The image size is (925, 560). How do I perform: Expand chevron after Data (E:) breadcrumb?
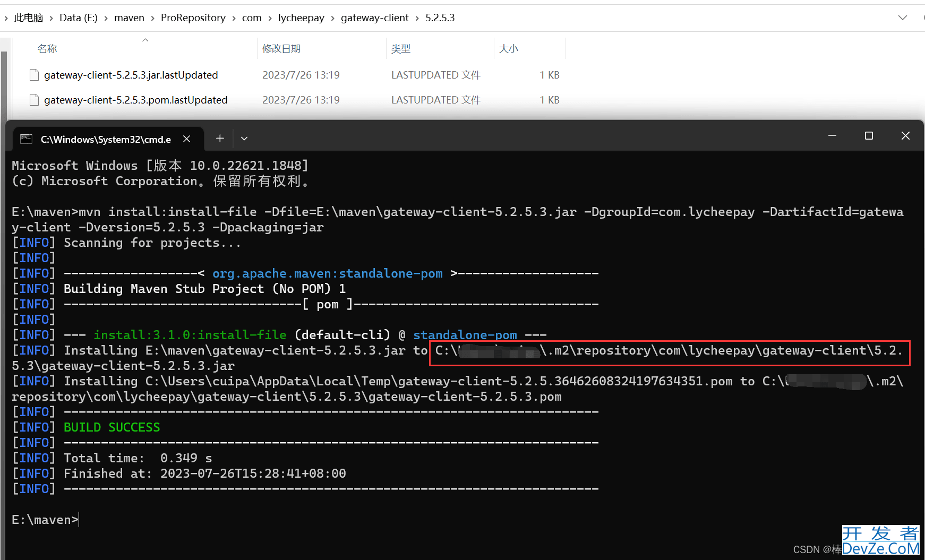pyautogui.click(x=106, y=18)
